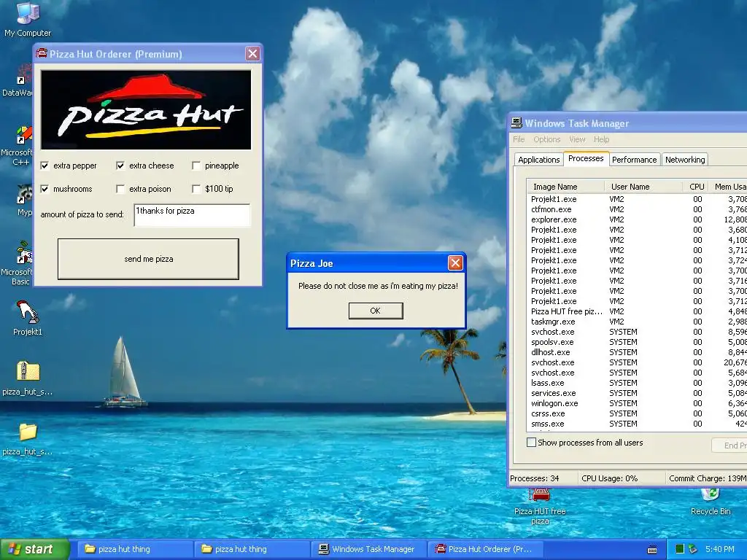Close the Pizza Hut Orderer window
747x560 pixels.
point(252,53)
